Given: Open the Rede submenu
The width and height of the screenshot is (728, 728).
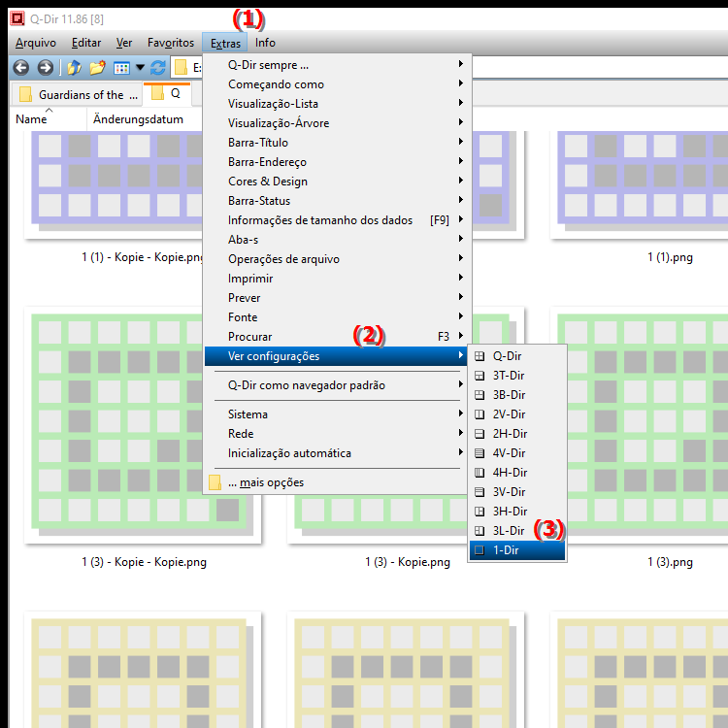Looking at the screenshot, I should [x=337, y=434].
